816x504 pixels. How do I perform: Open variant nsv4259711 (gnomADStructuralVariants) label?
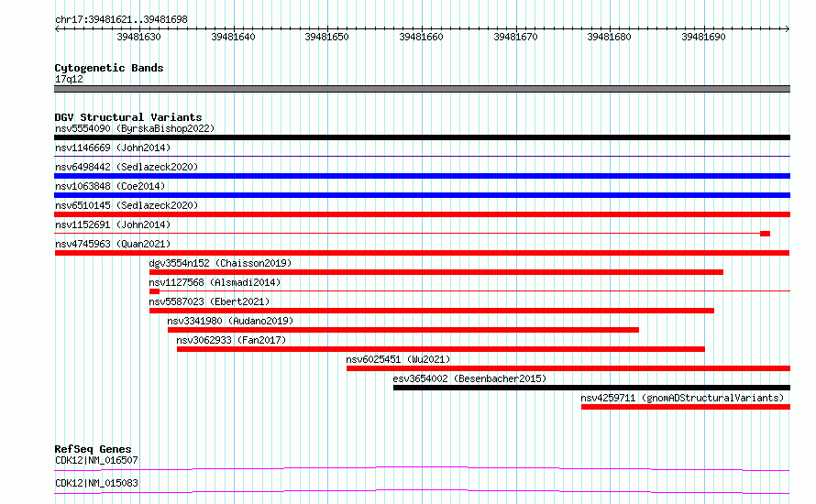pyautogui.click(x=682, y=398)
